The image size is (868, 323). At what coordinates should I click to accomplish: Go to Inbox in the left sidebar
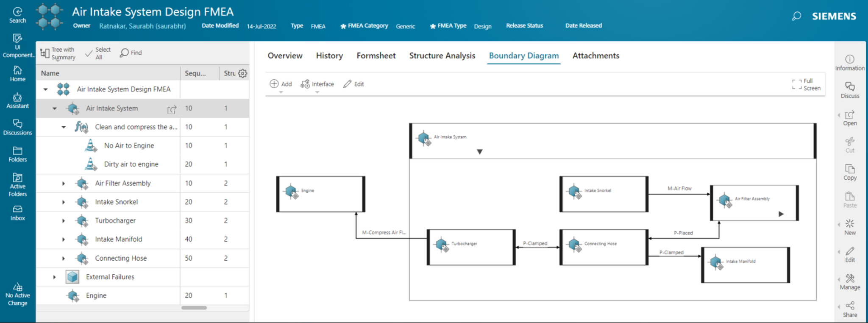(17, 213)
